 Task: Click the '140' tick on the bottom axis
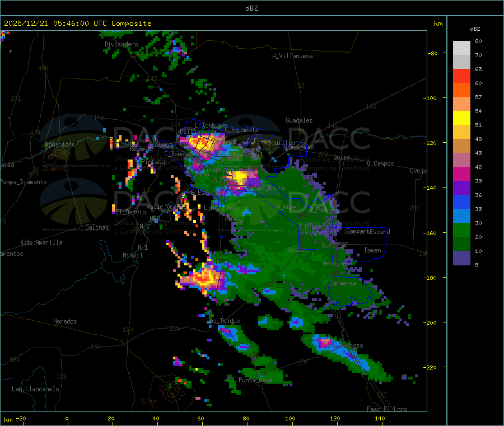pyautogui.click(x=380, y=418)
